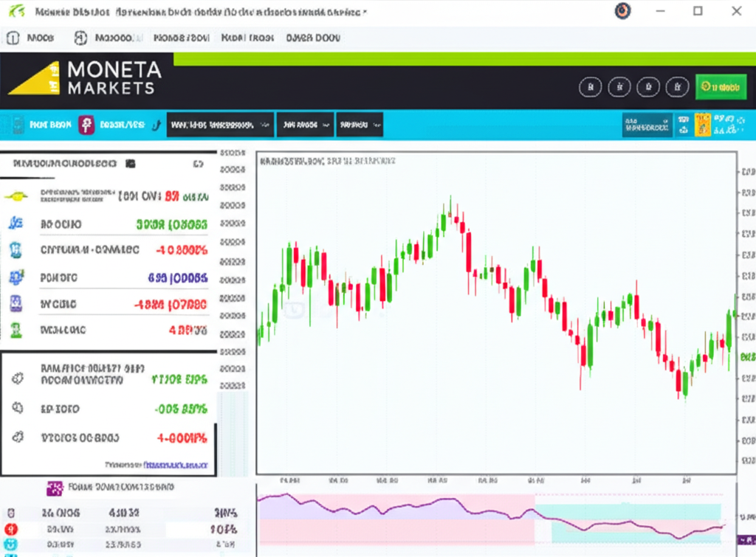Click the blue underlined link below the lower-left panel
756x557 pixels.
pyautogui.click(x=176, y=465)
